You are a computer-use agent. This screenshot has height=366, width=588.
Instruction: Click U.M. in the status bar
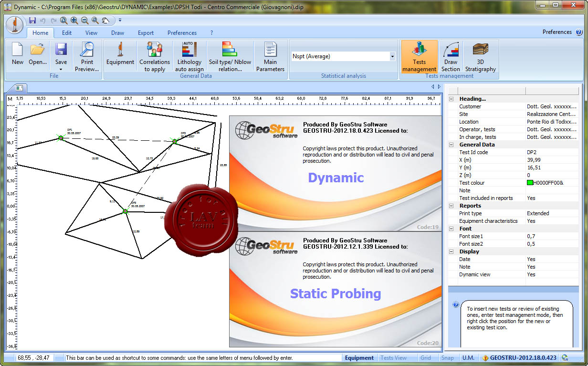coord(468,358)
